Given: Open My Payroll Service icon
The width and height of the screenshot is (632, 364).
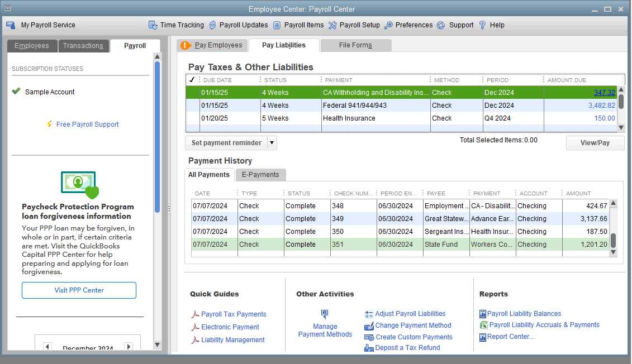Looking at the screenshot, I should point(11,25).
